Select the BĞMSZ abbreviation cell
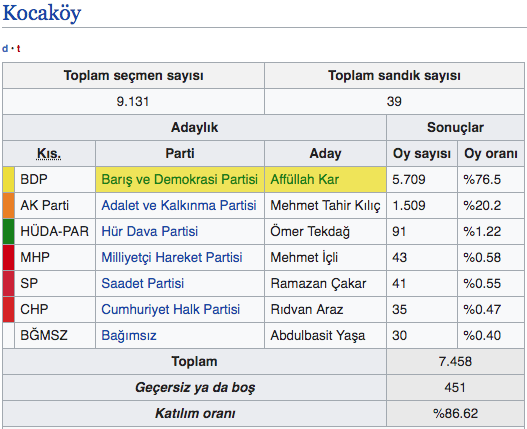527x429 pixels. (x=55, y=336)
